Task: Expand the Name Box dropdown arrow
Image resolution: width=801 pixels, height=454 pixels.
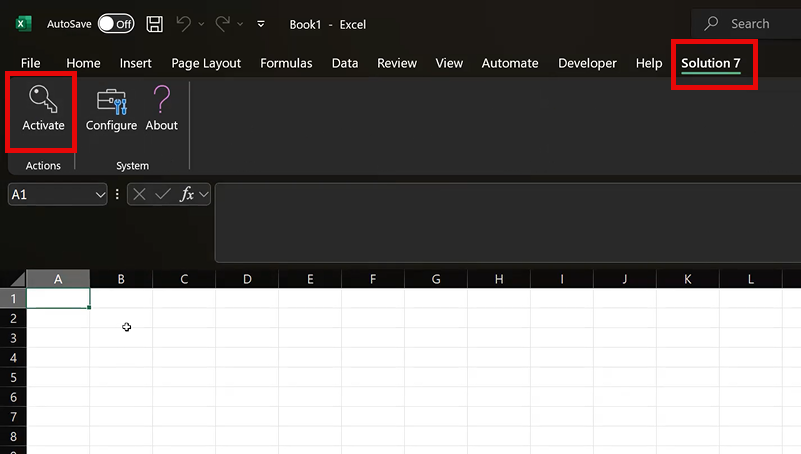Action: (99, 195)
